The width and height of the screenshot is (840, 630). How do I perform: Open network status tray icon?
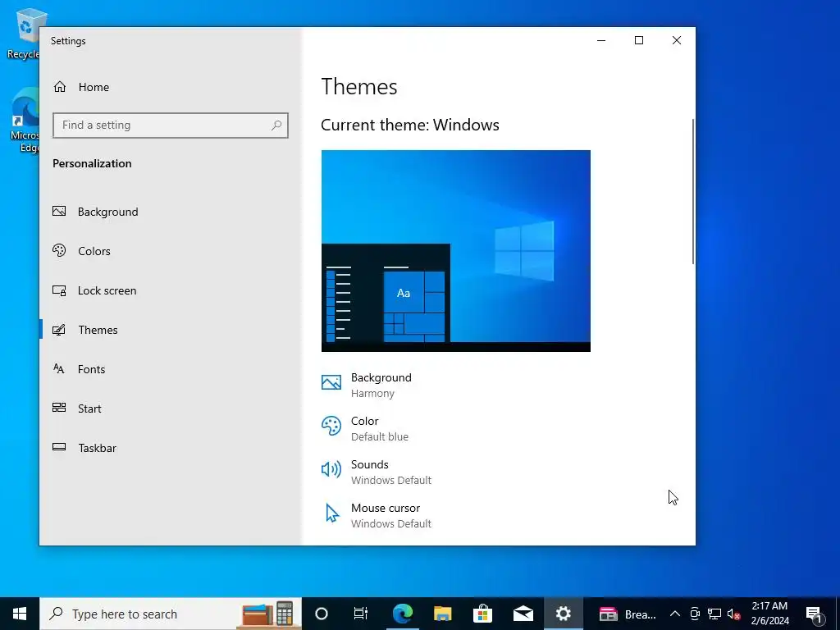click(714, 614)
